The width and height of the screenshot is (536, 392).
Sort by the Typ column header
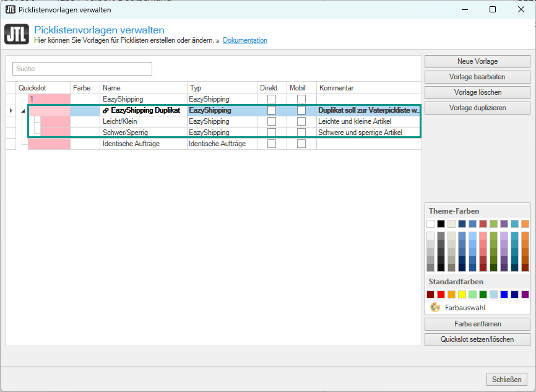(x=222, y=88)
